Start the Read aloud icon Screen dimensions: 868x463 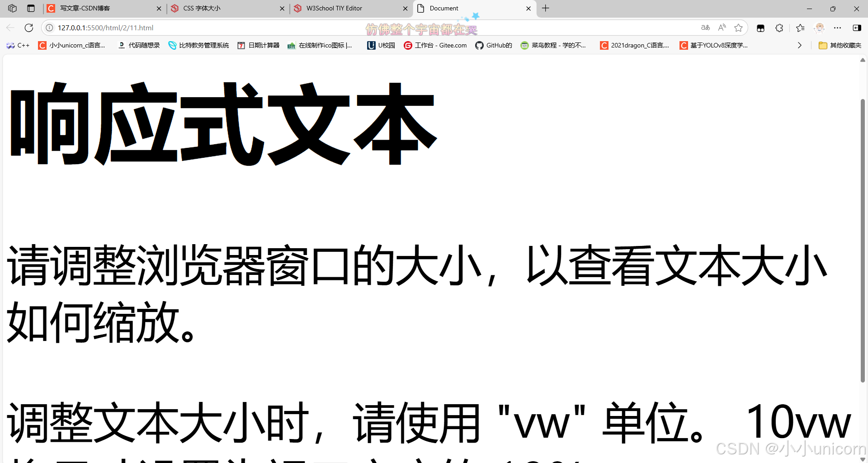[722, 28]
